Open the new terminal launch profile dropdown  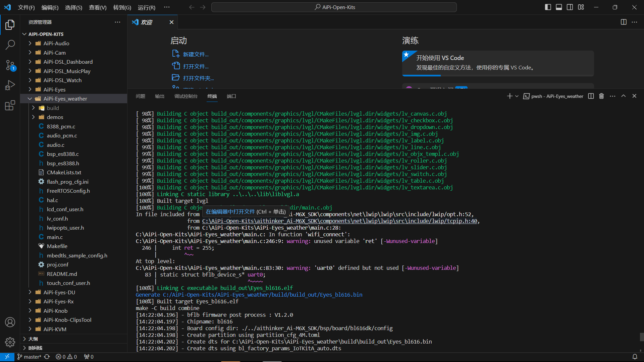(517, 96)
